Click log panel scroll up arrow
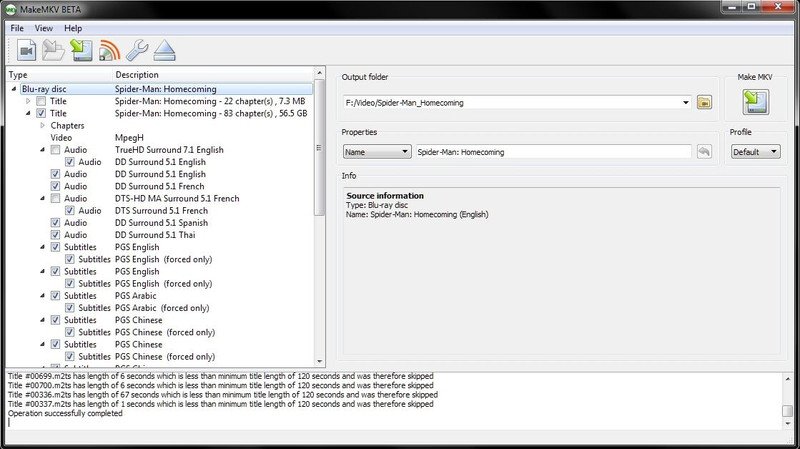The width and height of the screenshot is (800, 449). 788,379
